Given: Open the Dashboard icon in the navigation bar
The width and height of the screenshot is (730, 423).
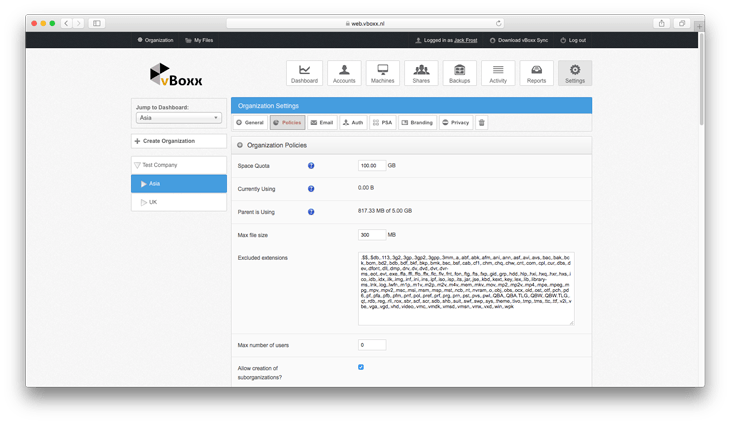Looking at the screenshot, I should click(x=304, y=73).
